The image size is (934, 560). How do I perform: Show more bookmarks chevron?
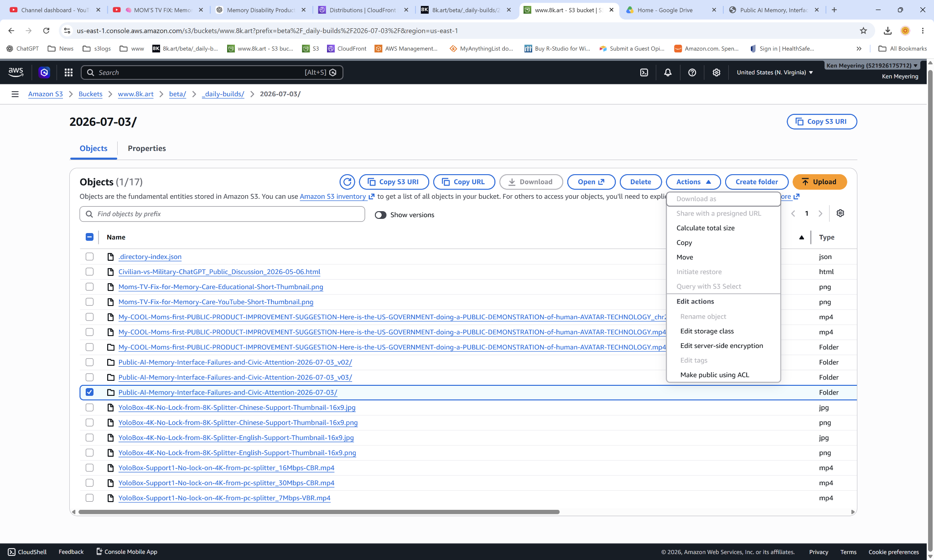click(x=859, y=48)
